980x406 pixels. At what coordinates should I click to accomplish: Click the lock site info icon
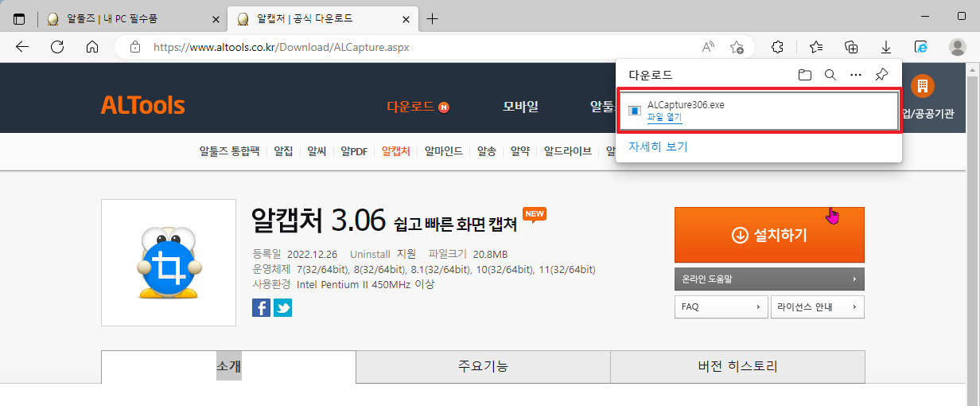(x=134, y=47)
